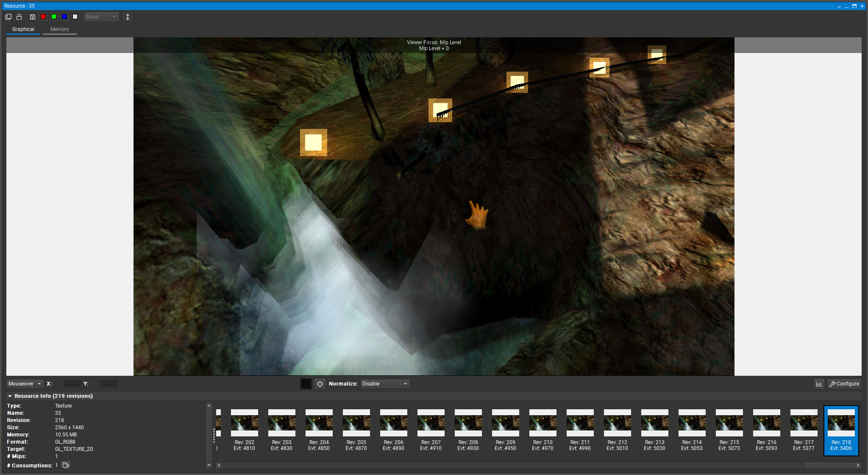The width and height of the screenshot is (868, 475).
Task: Click the X coordinate field
Action: (x=72, y=384)
